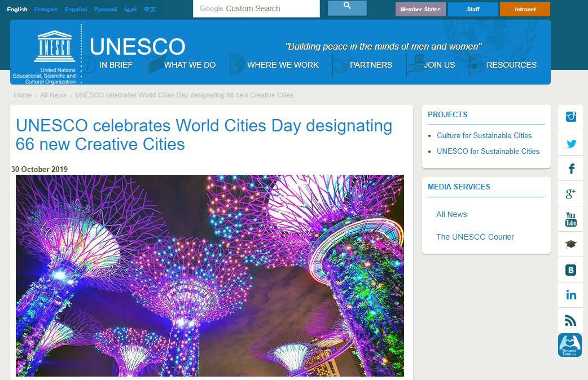
Task: Open Culture for Sustainable Cities link
Action: tap(484, 136)
